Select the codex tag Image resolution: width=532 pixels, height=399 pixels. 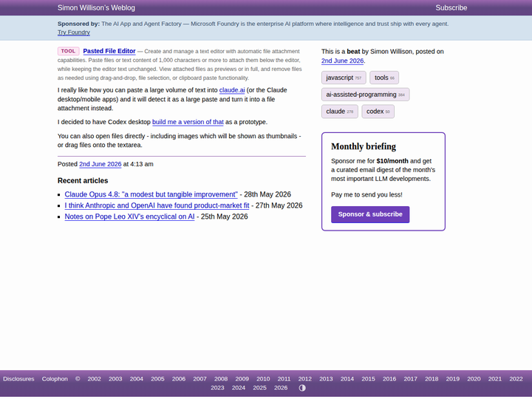coord(378,112)
